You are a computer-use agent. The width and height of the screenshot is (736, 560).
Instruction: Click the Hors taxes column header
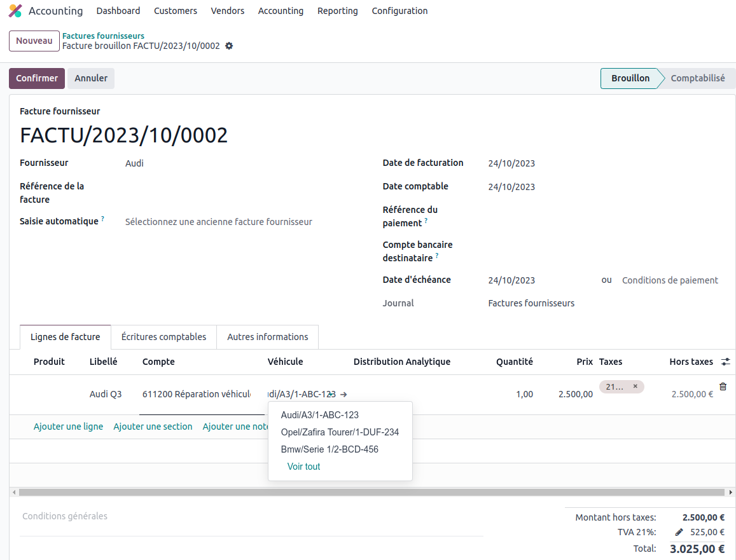coord(691,362)
